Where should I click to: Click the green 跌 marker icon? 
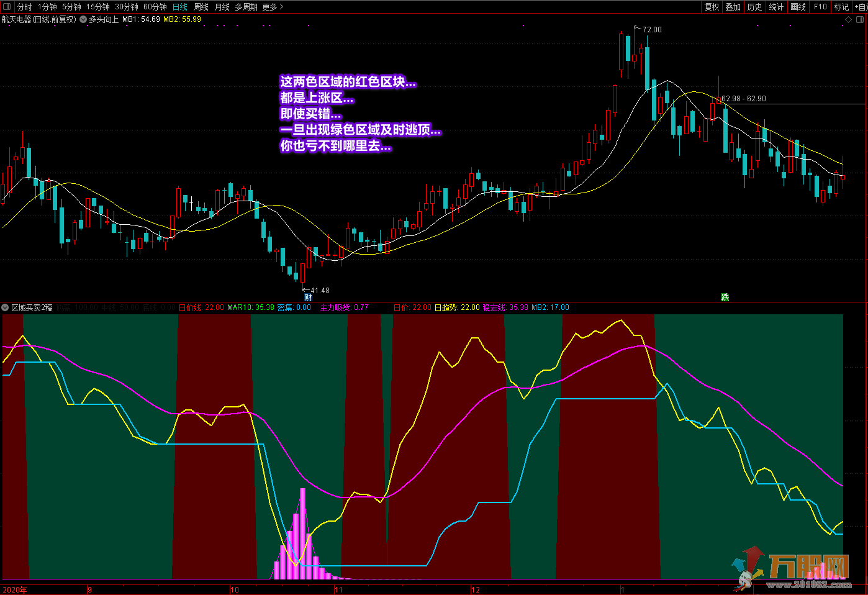(725, 297)
